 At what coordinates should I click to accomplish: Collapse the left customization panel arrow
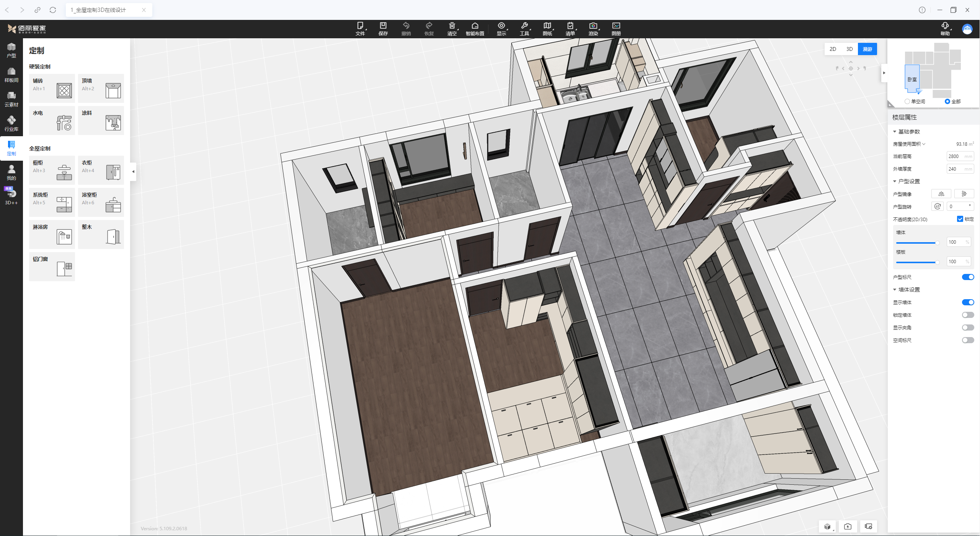click(133, 171)
